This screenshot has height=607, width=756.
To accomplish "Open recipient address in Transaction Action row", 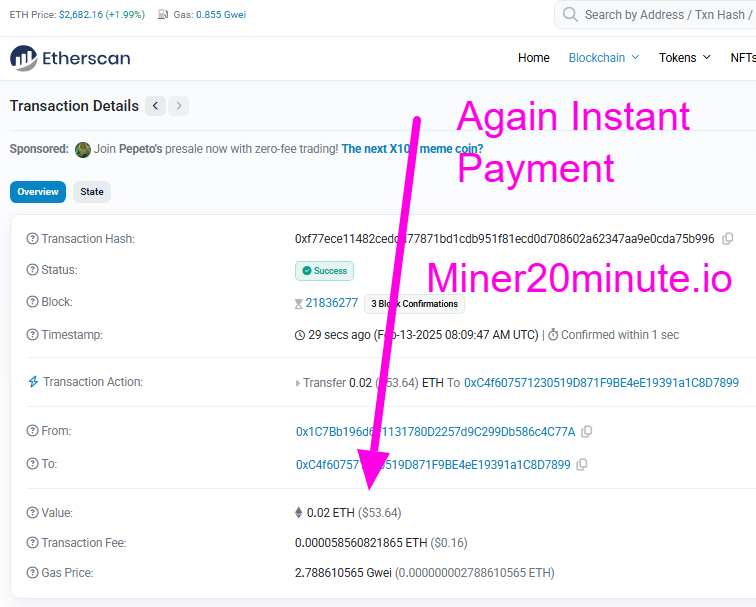I will tap(601, 383).
